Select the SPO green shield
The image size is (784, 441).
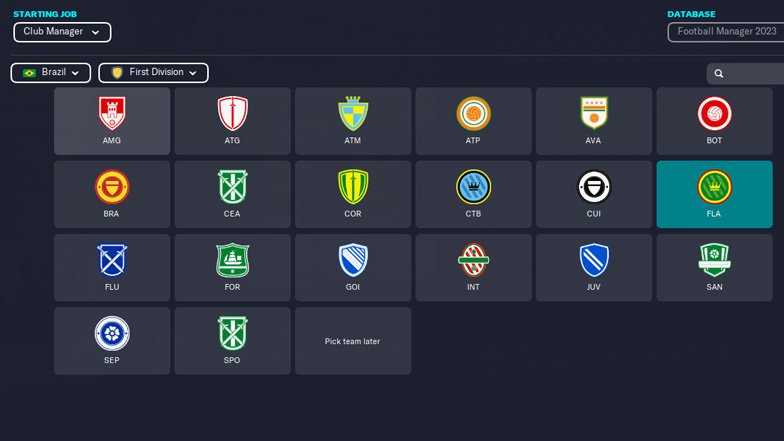(x=232, y=333)
